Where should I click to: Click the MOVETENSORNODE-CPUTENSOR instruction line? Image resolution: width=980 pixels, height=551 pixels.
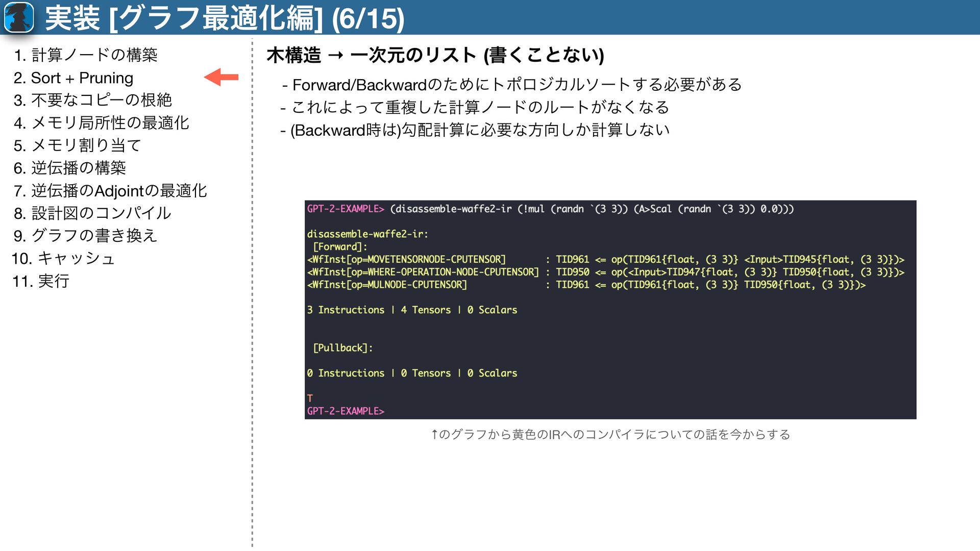click(406, 260)
